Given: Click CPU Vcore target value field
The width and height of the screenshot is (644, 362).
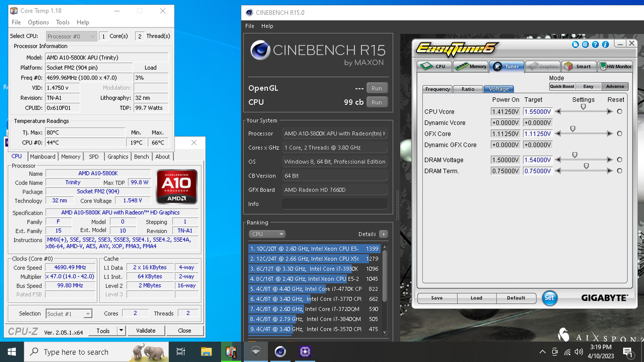Looking at the screenshot, I should (x=538, y=112).
